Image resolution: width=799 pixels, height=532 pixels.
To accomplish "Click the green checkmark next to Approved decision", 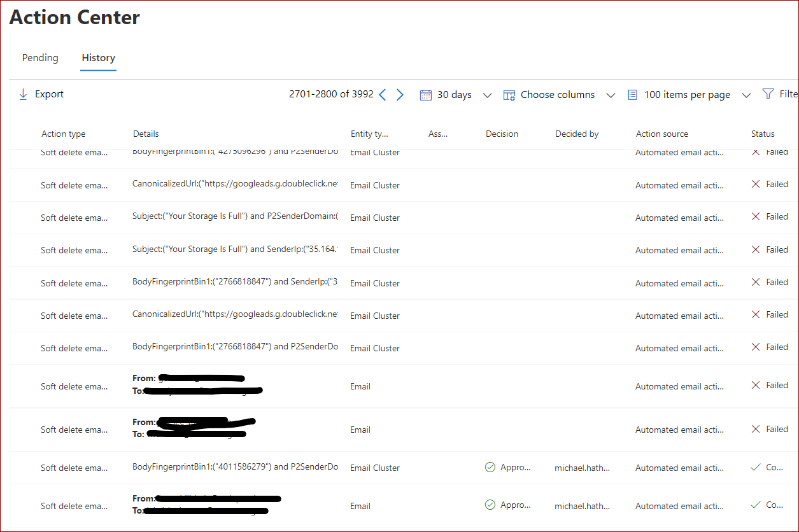I will [490, 467].
